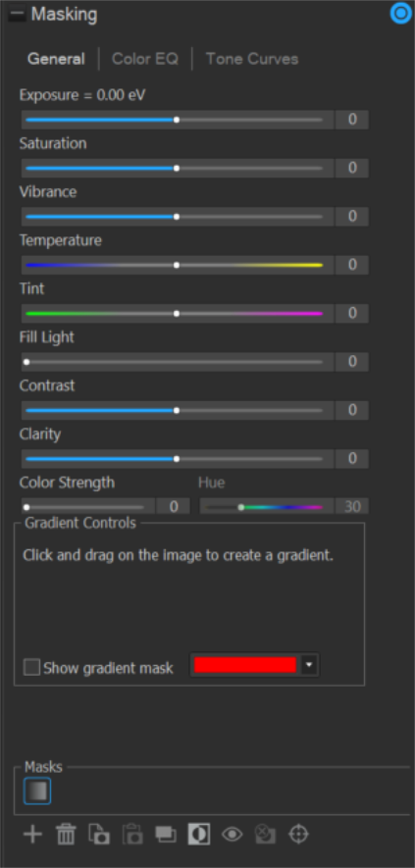Click the red mask color swatch
This screenshot has height=868, width=415.
click(245, 665)
